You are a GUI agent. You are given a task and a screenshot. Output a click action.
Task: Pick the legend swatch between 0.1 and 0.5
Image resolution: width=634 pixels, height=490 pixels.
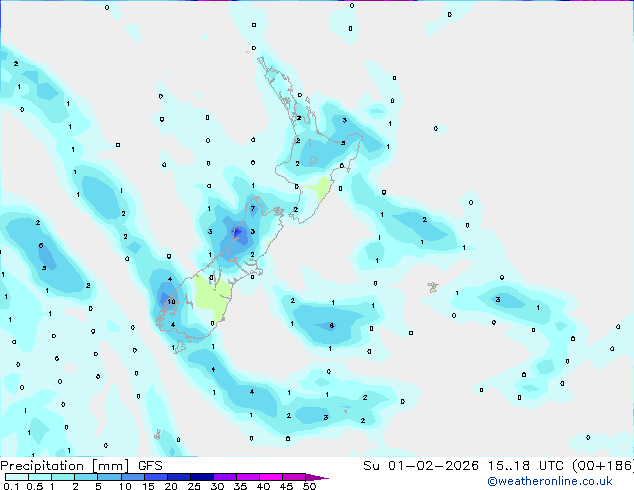(17, 477)
